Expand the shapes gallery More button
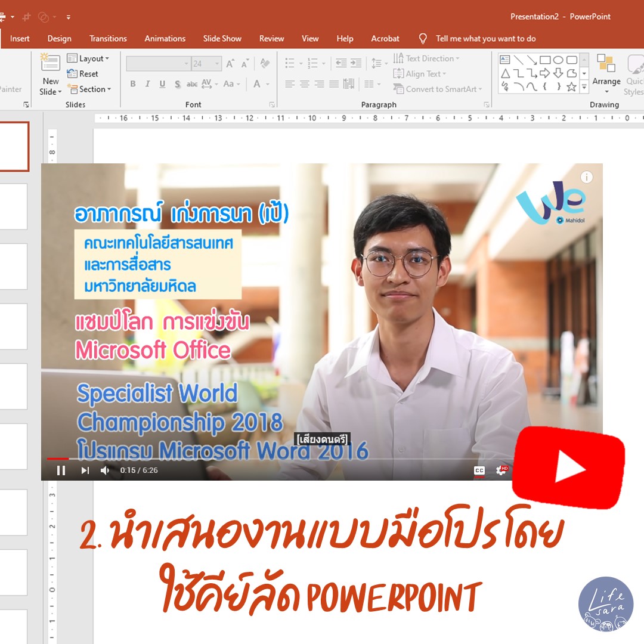The width and height of the screenshot is (644, 644). (584, 86)
